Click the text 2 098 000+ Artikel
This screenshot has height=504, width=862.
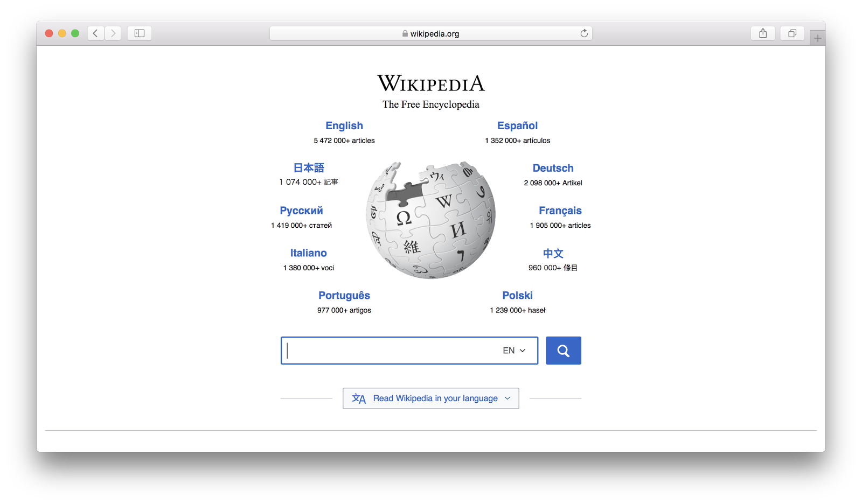pyautogui.click(x=553, y=183)
